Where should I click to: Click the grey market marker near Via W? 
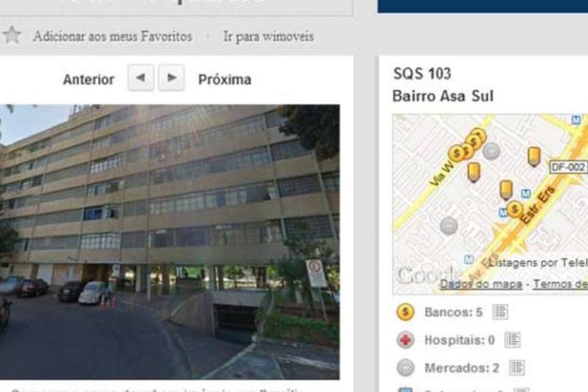click(491, 151)
